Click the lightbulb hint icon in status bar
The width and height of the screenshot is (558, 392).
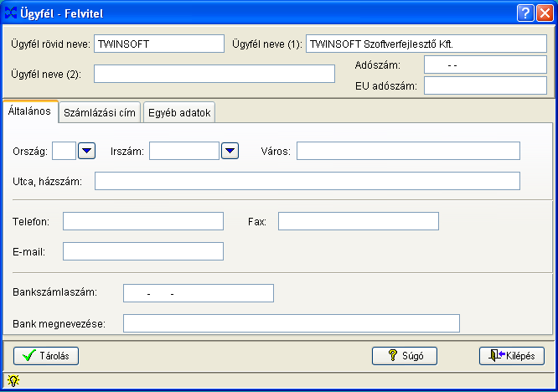coord(13,380)
